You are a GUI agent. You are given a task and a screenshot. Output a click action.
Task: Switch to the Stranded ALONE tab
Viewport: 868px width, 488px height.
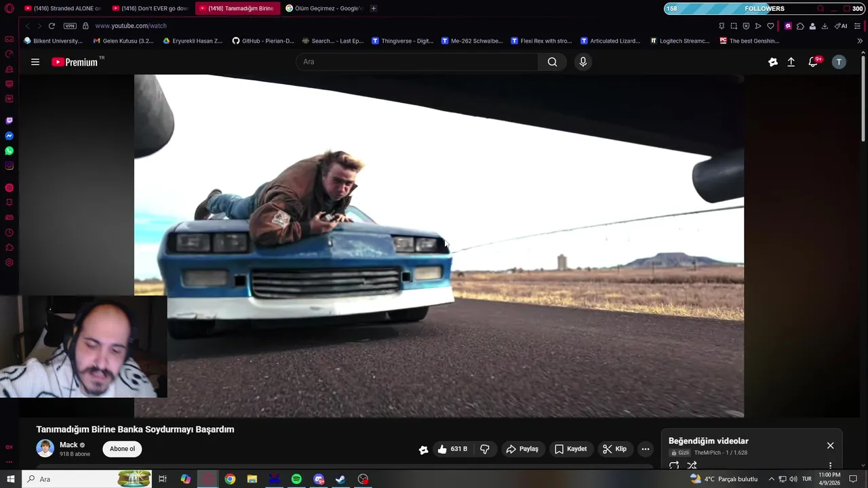point(62,8)
